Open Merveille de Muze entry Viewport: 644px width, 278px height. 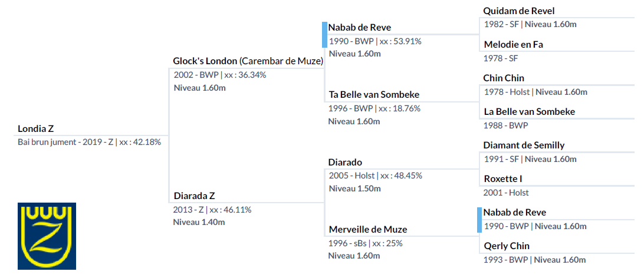pyautogui.click(x=367, y=229)
